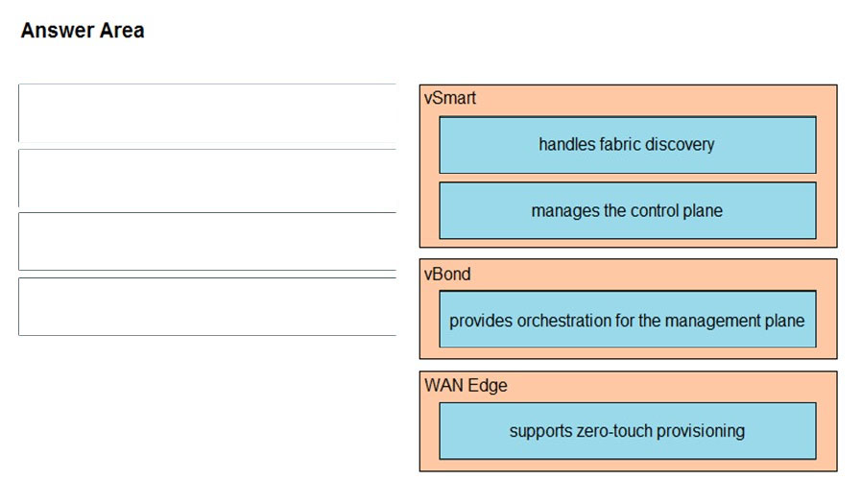Select the second empty answer slot
Screen dimensions: 861x504
(x=207, y=179)
